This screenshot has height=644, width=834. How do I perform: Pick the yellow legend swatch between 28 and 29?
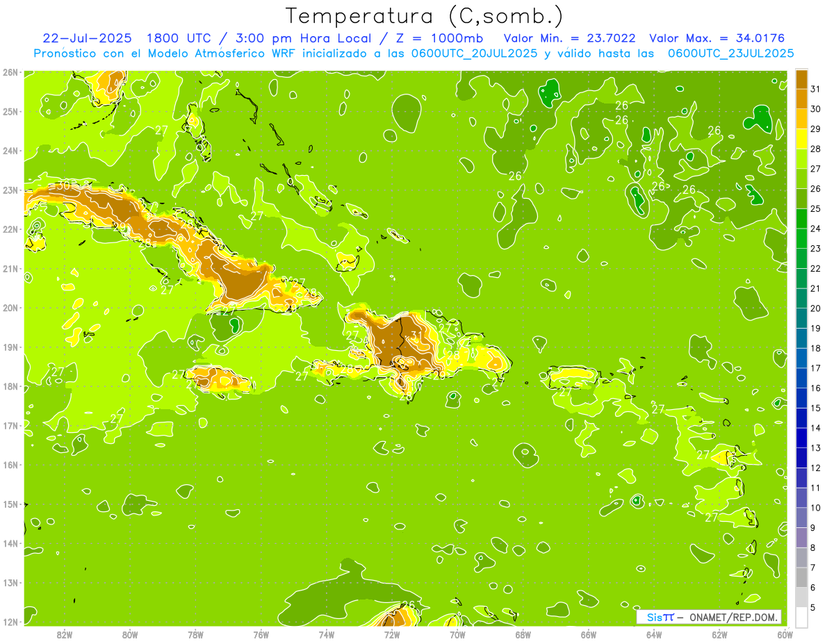click(802, 139)
